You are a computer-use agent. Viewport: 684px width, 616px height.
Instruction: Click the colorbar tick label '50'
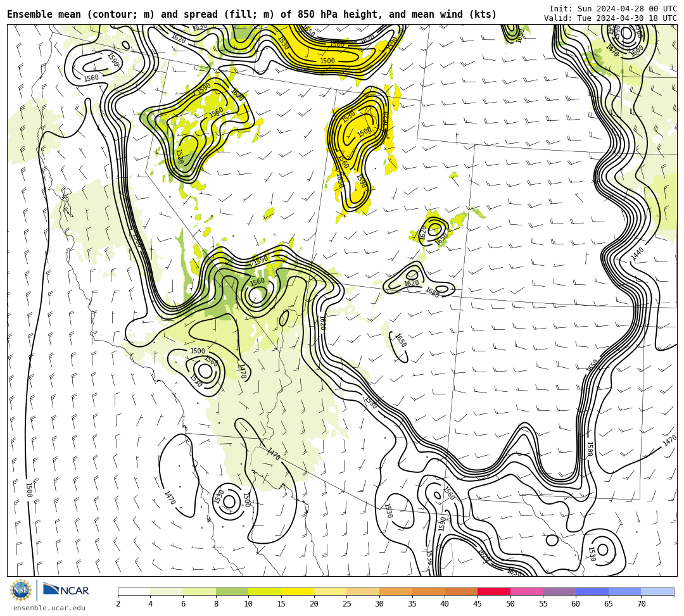tap(510, 604)
